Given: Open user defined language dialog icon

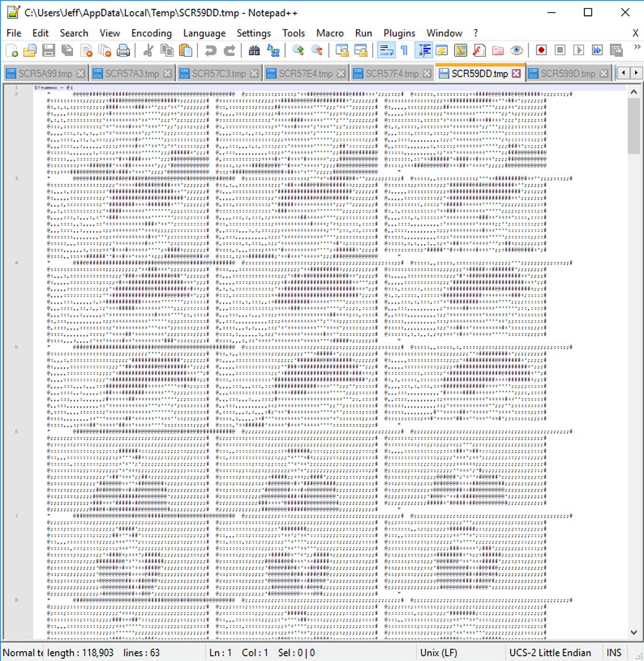Looking at the screenshot, I should tap(441, 50).
